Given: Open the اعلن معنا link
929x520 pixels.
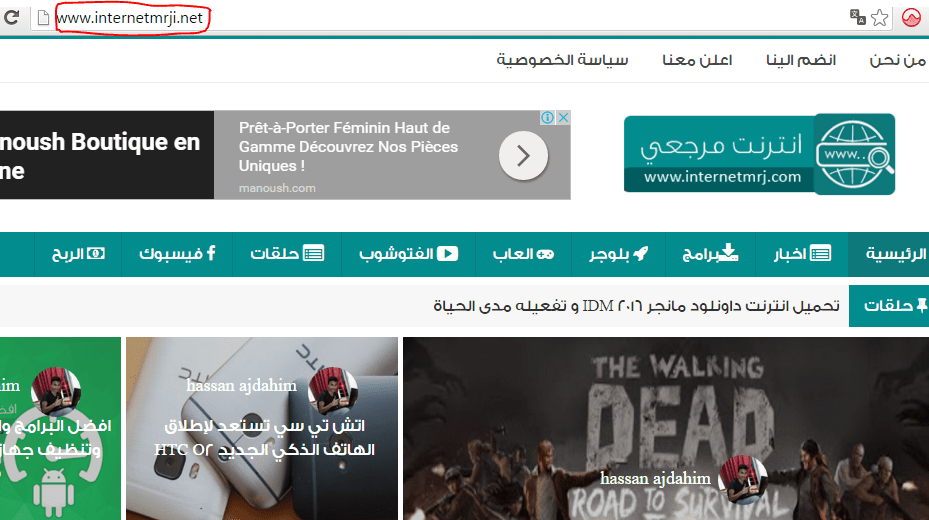Looking at the screenshot, I should tap(697, 60).
